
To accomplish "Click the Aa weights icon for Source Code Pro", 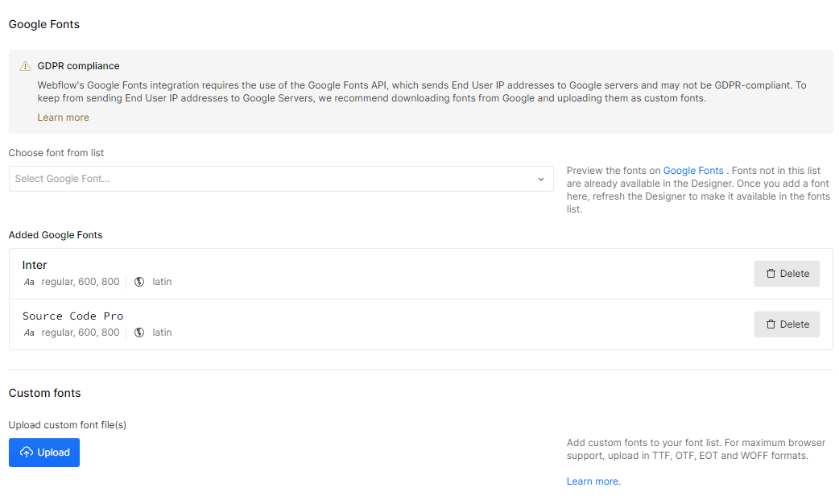I will coord(29,333).
